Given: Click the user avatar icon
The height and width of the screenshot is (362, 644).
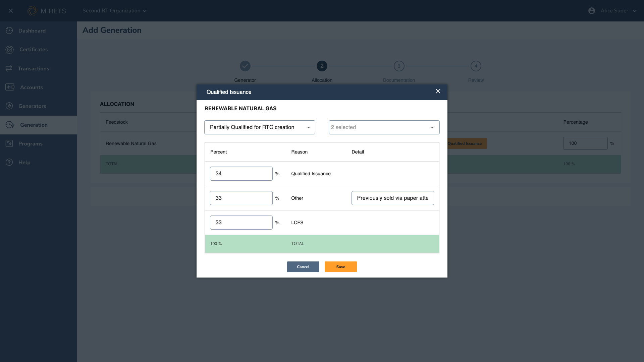Looking at the screenshot, I should coord(592,11).
